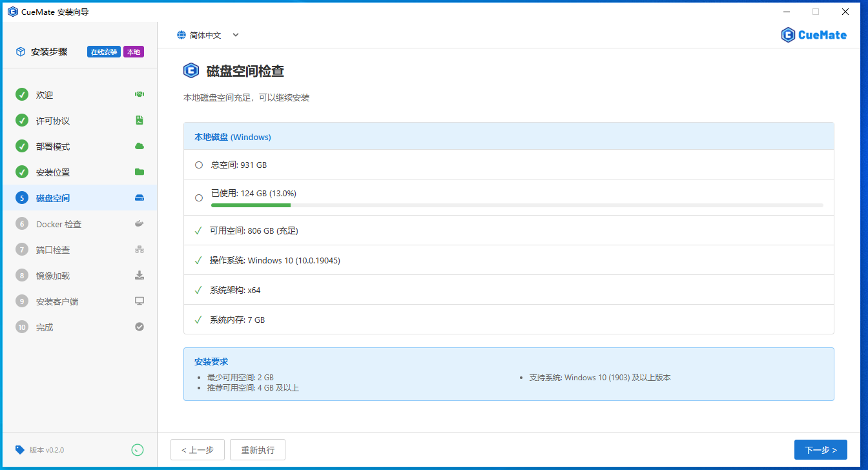Click the document icon next to 许可协议

click(139, 120)
